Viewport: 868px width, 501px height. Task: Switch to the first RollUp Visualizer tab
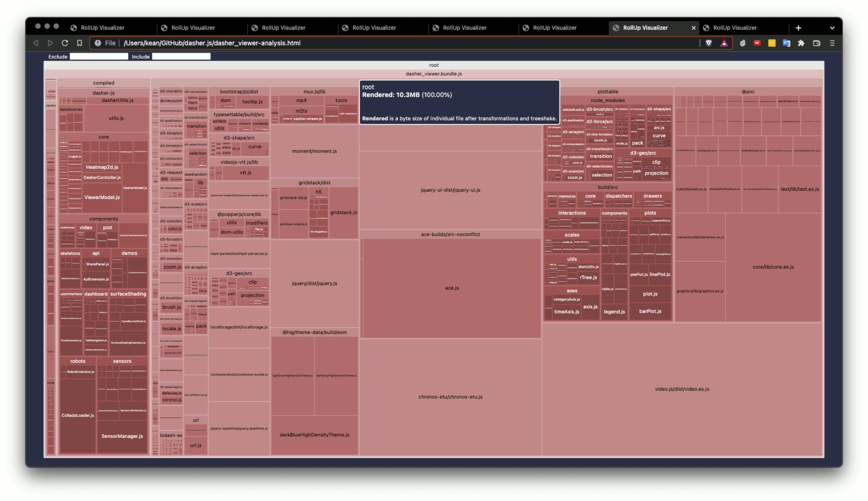(x=102, y=28)
